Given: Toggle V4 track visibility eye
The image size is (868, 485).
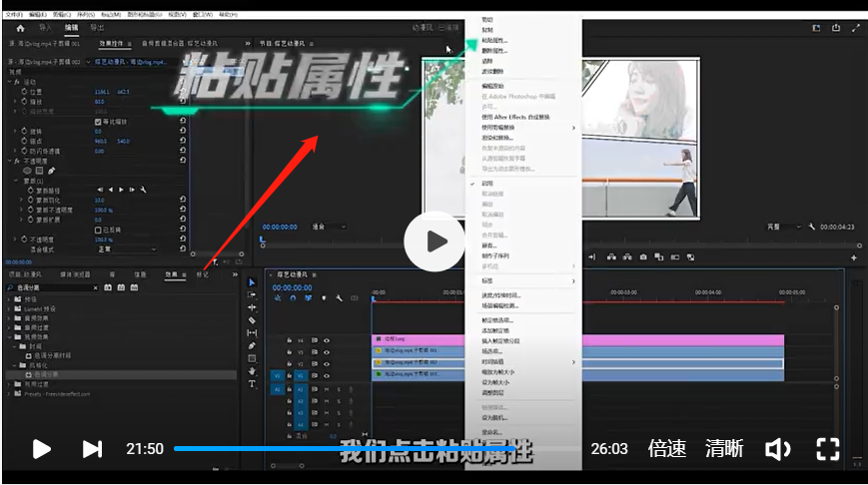Looking at the screenshot, I should (327, 340).
